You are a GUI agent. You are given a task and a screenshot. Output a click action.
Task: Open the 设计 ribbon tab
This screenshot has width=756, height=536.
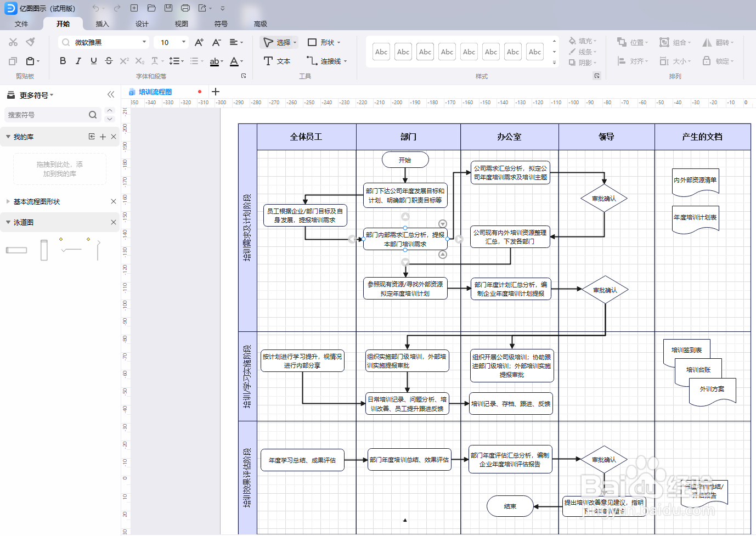(142, 24)
